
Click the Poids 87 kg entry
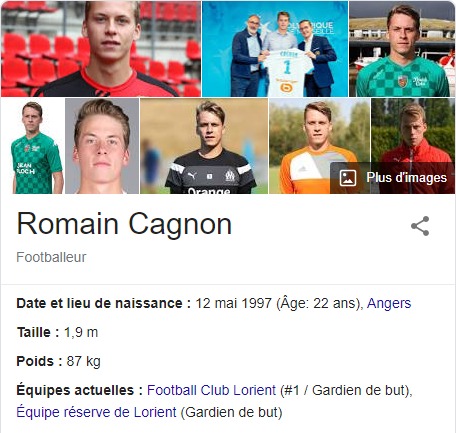[58, 361]
